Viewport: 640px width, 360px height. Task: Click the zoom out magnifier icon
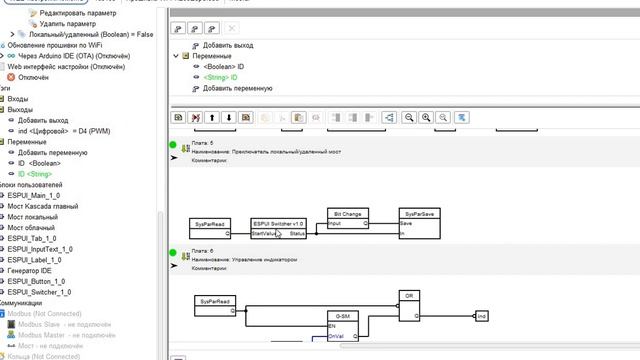(x=409, y=118)
